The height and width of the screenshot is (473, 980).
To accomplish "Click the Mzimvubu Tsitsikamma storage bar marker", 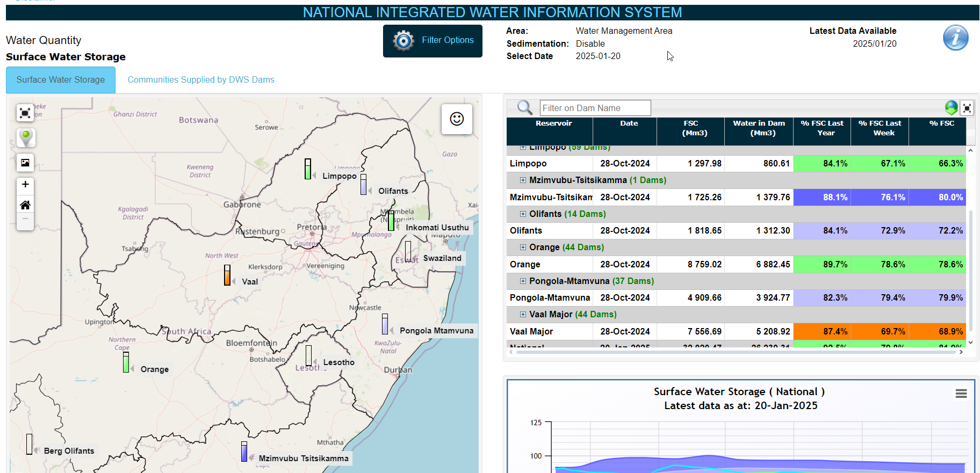I will coord(244,452).
